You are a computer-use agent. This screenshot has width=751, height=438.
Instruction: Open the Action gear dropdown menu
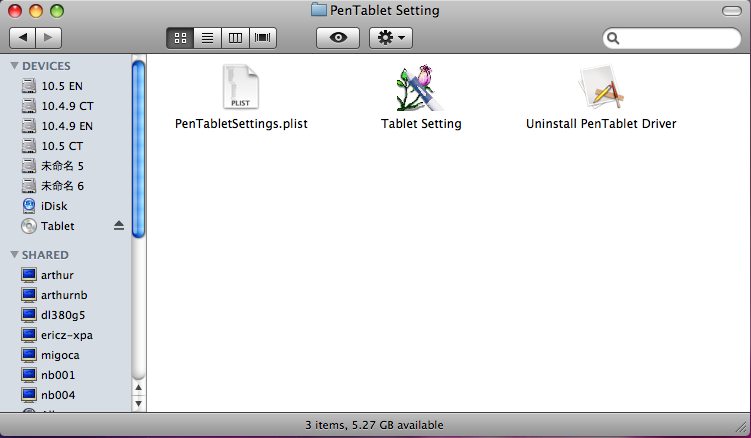tap(391, 38)
